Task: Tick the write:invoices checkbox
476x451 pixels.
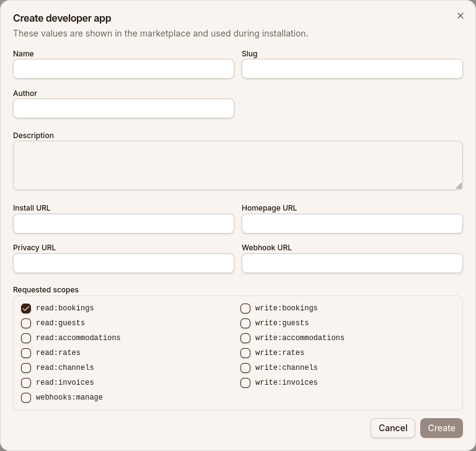Action: [x=245, y=383]
